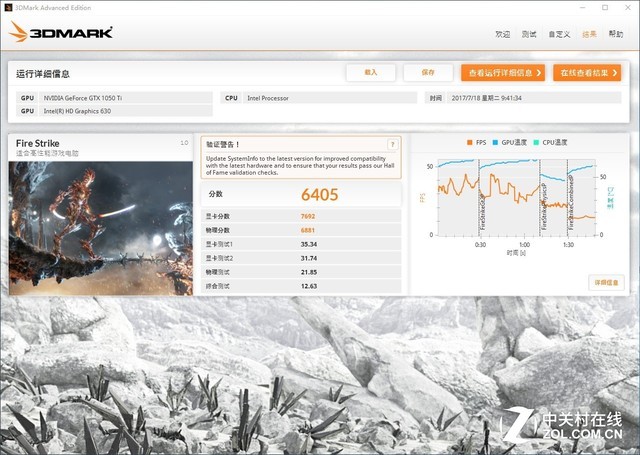Viewport: 640px width, 455px height.
Task: Open the 欢迎 tab
Action: click(x=502, y=34)
